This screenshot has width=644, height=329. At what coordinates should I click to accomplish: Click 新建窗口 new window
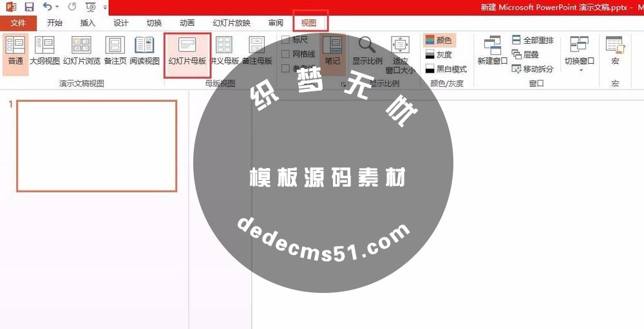point(493,51)
